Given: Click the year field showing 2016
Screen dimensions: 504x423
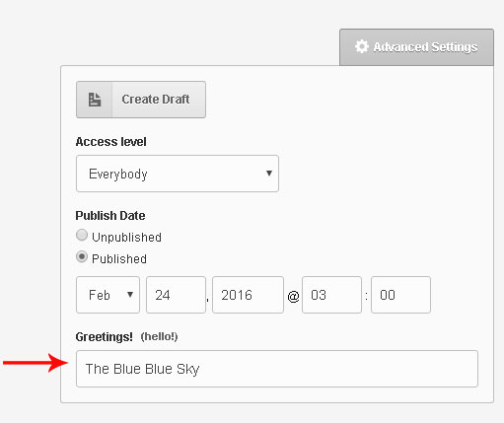Looking at the screenshot, I should point(248,295).
